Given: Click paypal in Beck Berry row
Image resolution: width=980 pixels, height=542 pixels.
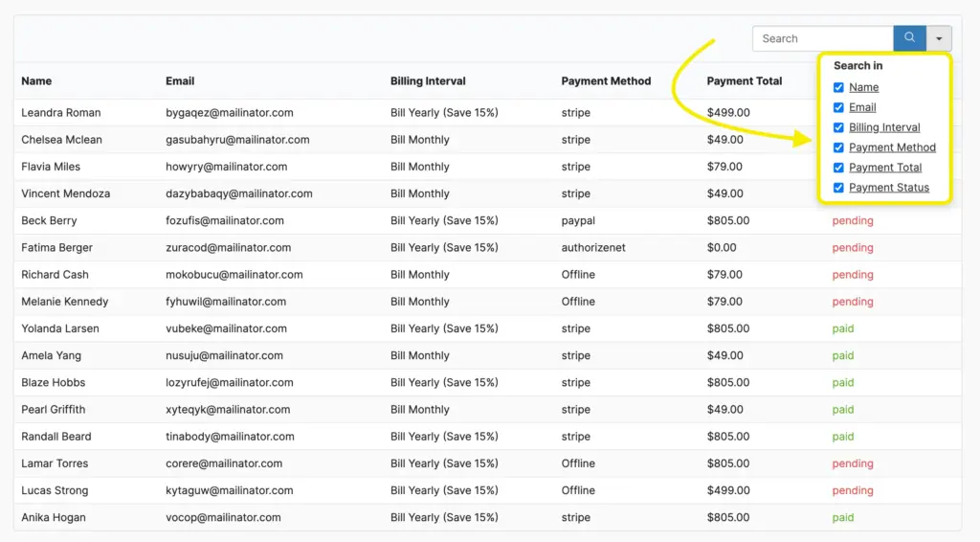Looking at the screenshot, I should pyautogui.click(x=578, y=220).
